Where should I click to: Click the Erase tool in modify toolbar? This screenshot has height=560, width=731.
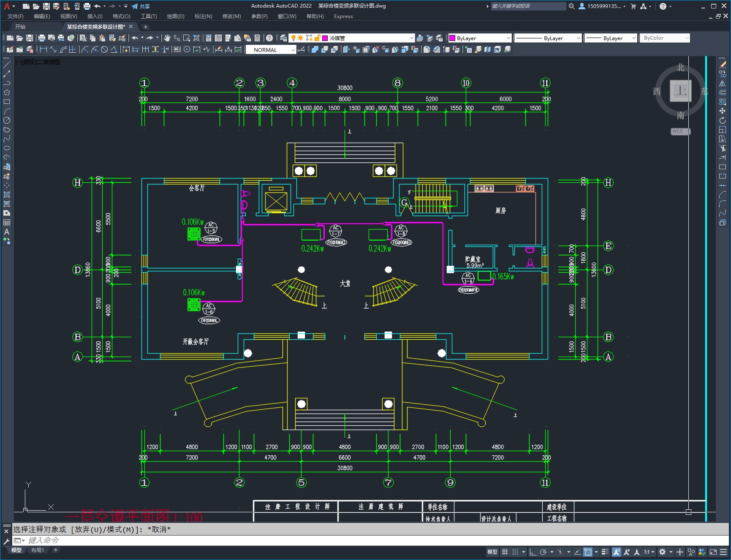click(x=723, y=65)
